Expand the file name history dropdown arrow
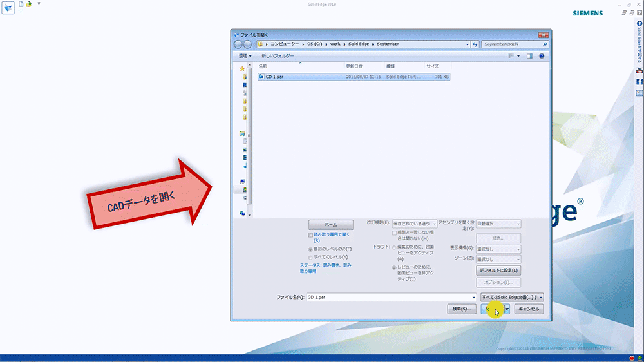644x362 pixels. (473, 297)
